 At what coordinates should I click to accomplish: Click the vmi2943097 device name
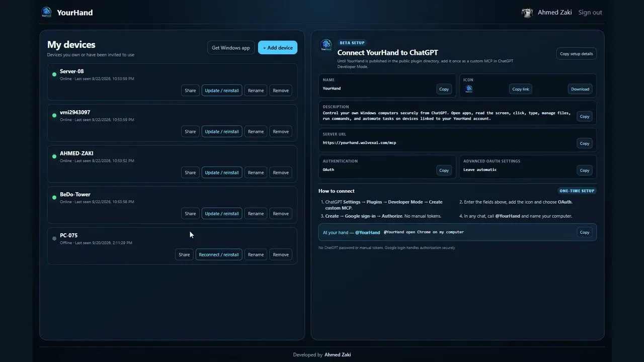click(75, 112)
